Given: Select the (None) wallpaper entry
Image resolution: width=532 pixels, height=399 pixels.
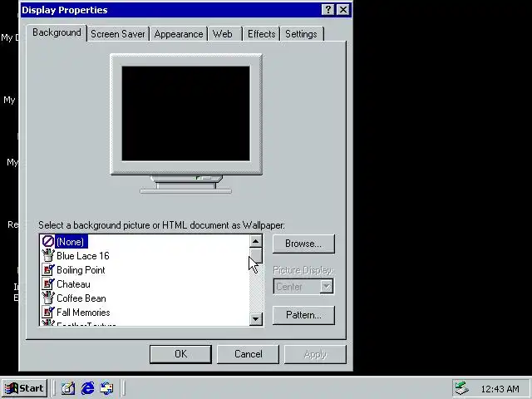Looking at the screenshot, I should point(70,242).
